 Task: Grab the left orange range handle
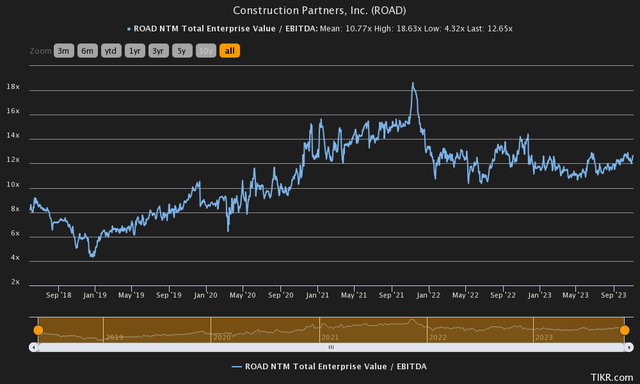pos(38,330)
